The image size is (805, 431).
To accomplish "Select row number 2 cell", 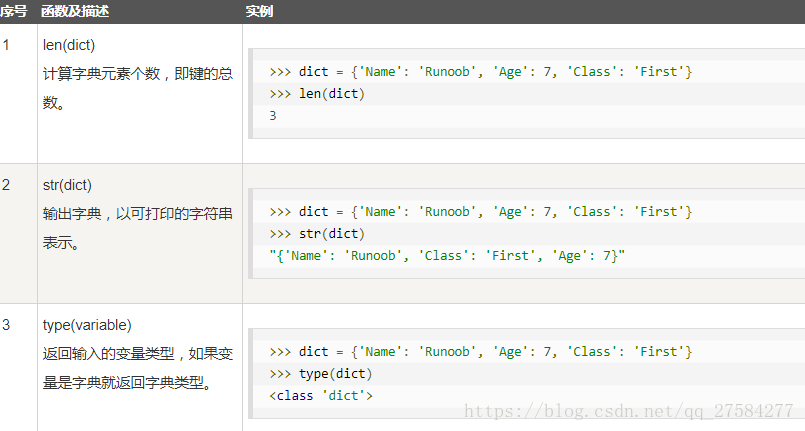I will click(x=6, y=185).
